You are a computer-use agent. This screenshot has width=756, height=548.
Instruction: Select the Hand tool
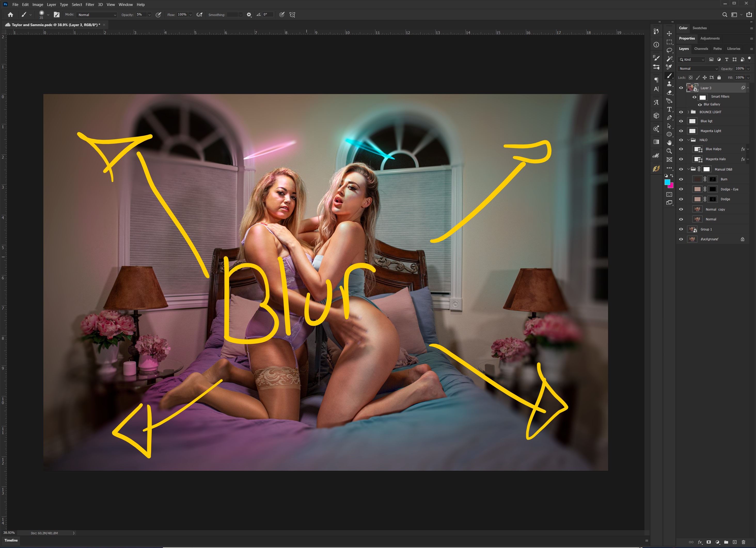pos(669,143)
